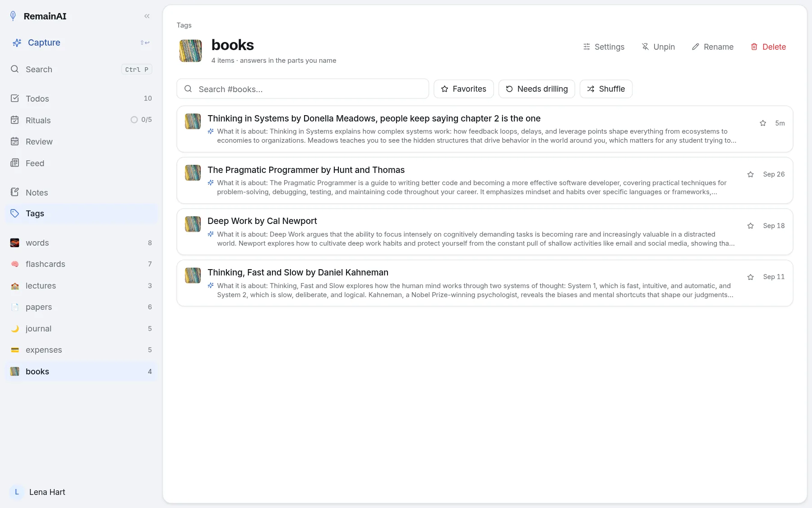Open Thinking in Systems note title

click(374, 118)
